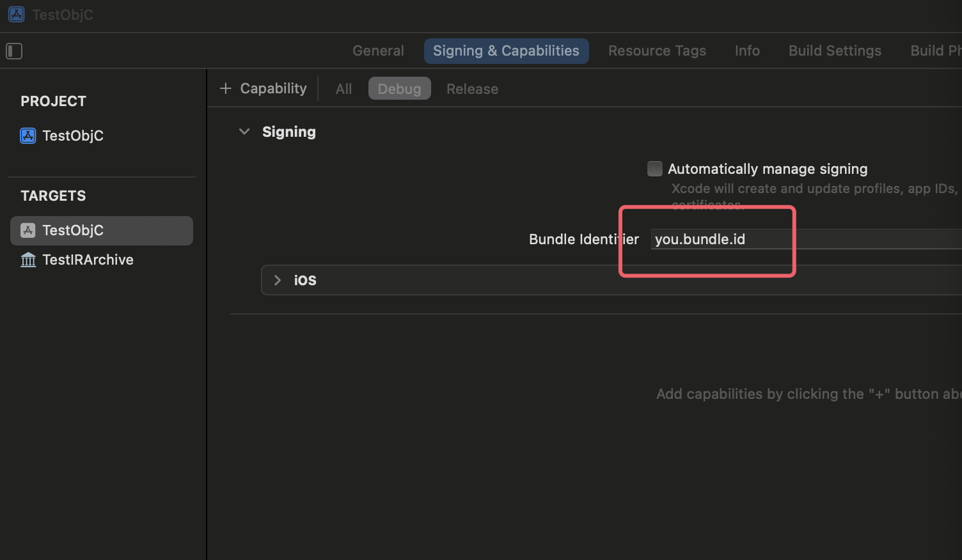Click the plus icon next to Capability
This screenshot has width=962, height=560.
click(225, 88)
